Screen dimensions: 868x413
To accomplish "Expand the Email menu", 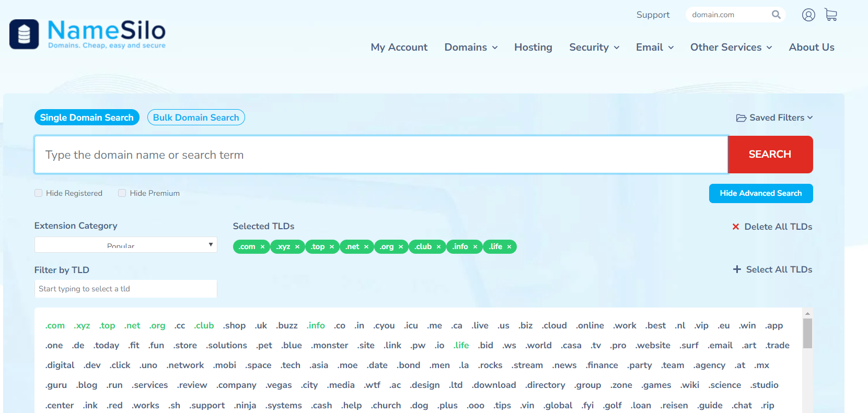I will click(x=655, y=47).
